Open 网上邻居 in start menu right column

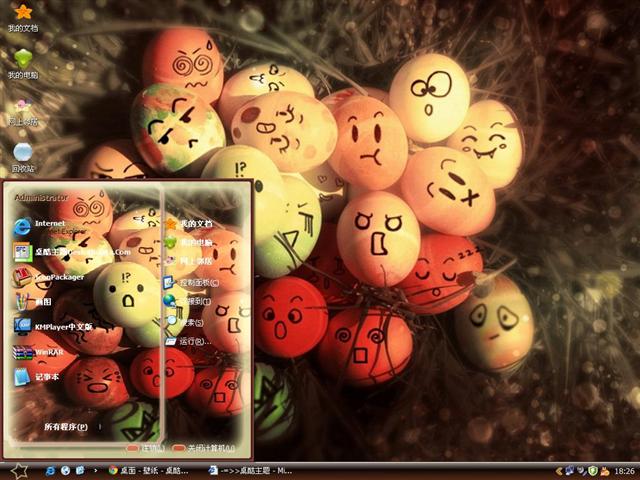click(189, 261)
